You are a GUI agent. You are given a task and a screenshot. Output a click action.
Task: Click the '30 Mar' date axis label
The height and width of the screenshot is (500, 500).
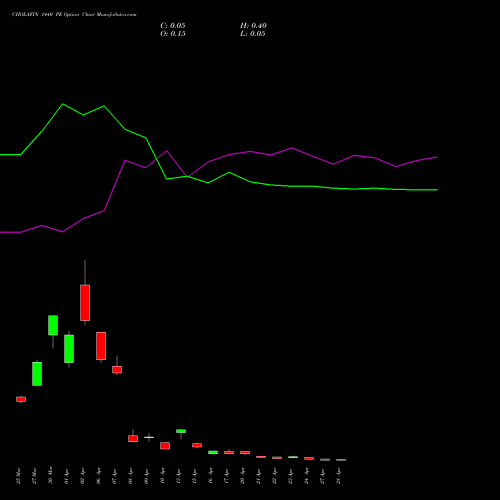tap(50, 476)
